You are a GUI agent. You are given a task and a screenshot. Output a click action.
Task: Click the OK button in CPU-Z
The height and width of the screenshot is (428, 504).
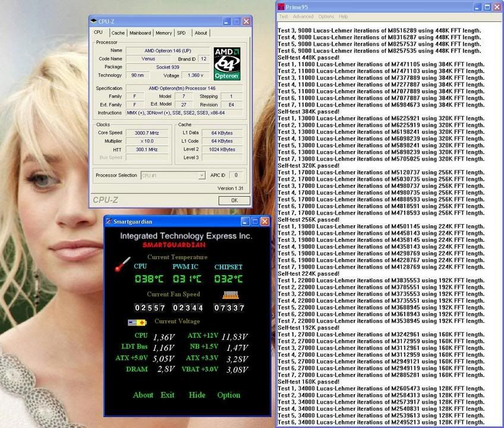[234, 200]
